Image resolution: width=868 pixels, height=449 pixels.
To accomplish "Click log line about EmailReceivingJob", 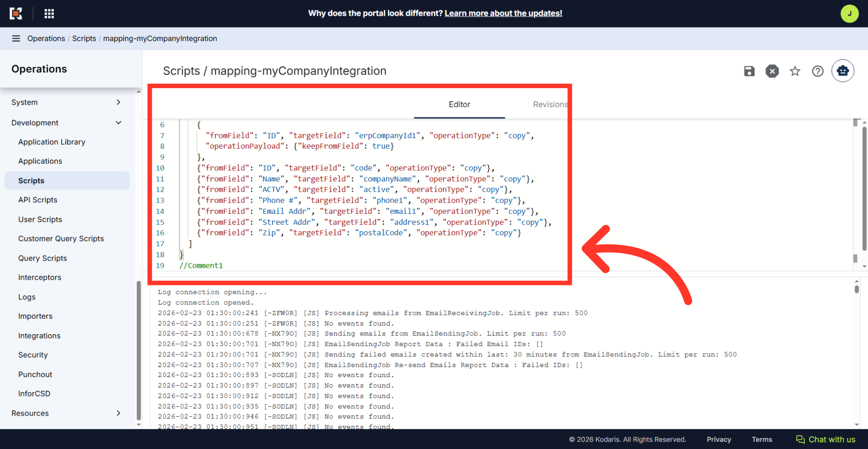I will point(373,313).
